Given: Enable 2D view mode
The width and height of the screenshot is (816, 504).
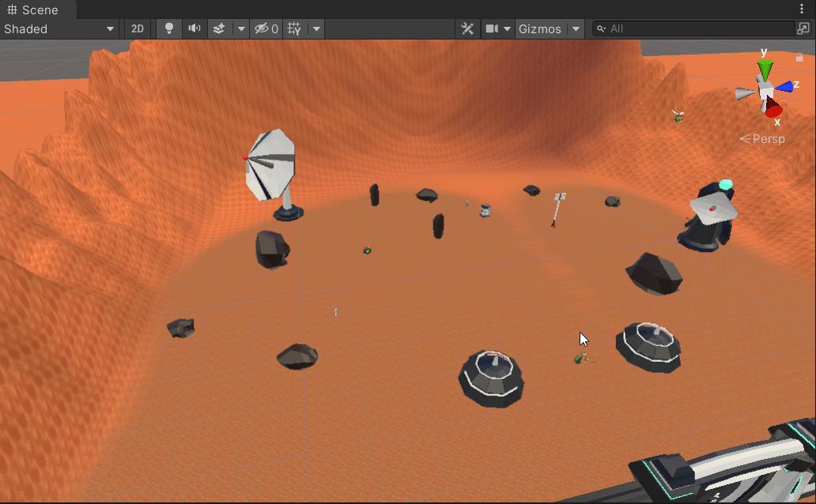Looking at the screenshot, I should (138, 28).
